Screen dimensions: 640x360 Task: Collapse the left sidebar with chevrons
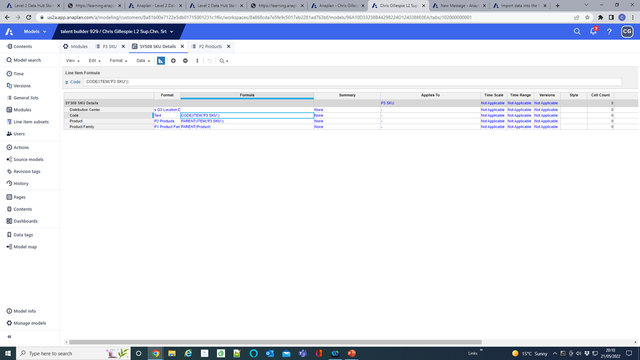[x=9, y=337]
